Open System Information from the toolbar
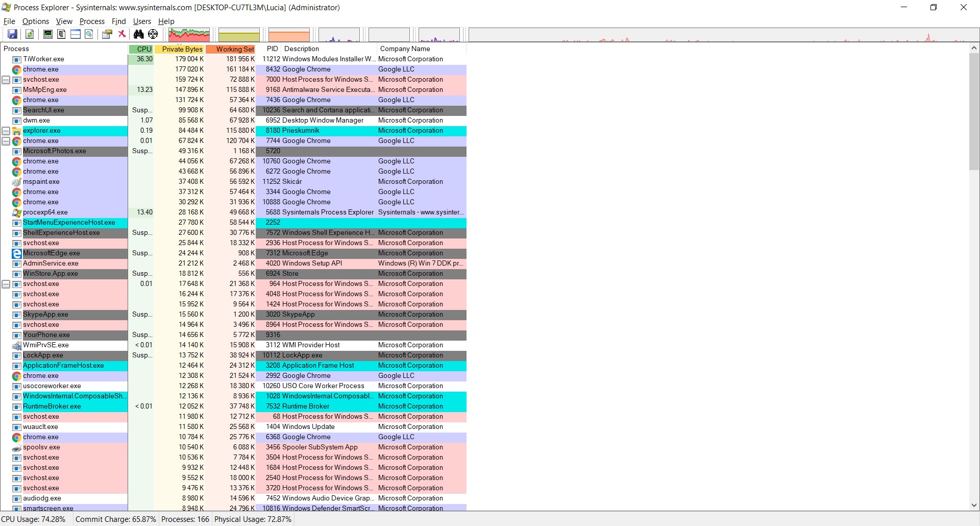 coord(47,34)
